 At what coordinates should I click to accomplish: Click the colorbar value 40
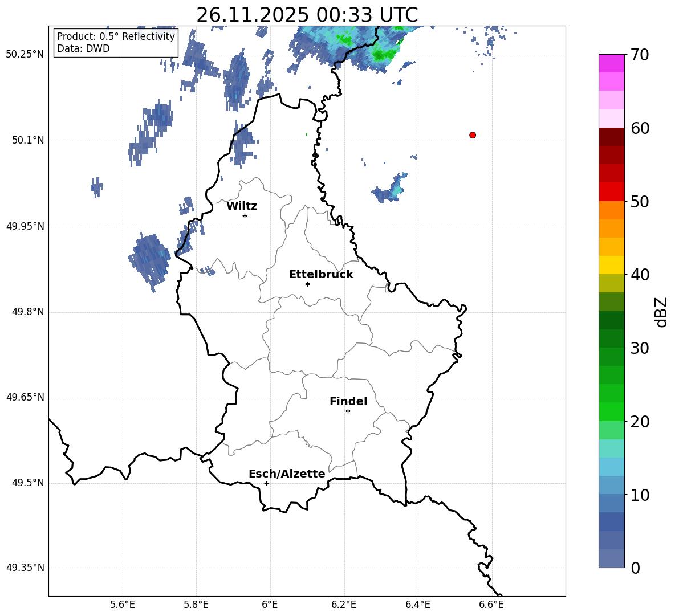click(x=640, y=275)
